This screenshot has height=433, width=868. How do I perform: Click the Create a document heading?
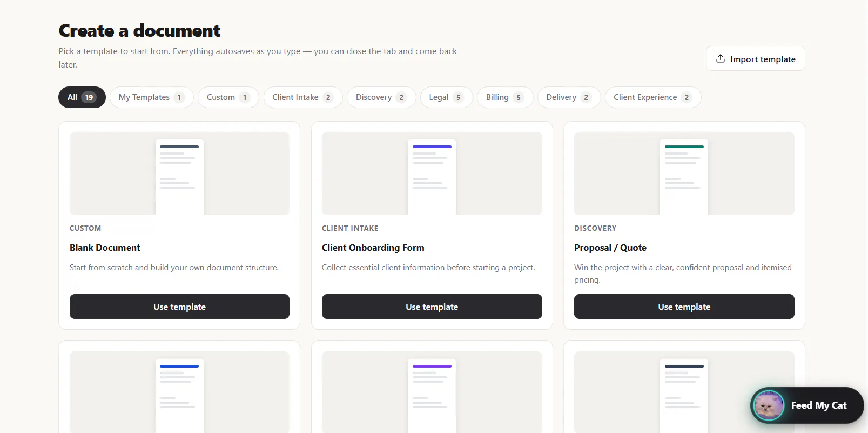139,31
